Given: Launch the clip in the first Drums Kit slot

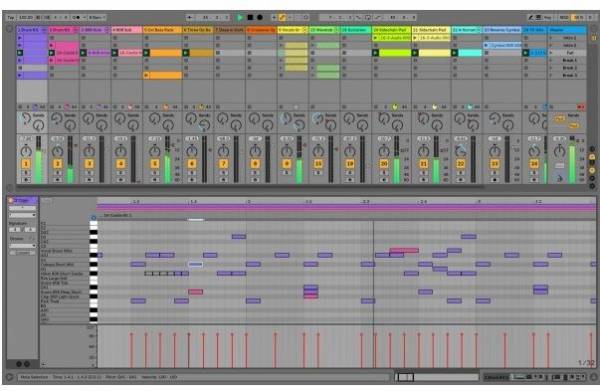Looking at the screenshot, I should 32,38.
